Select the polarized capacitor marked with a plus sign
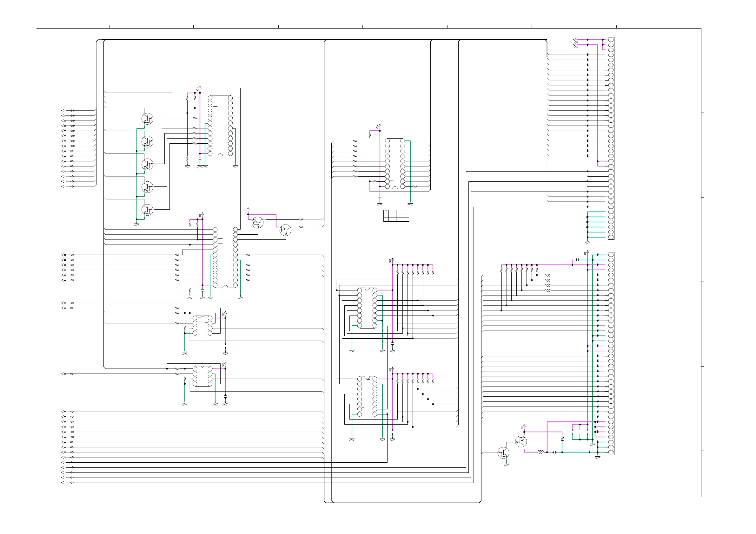The image size is (756, 534). pos(562,439)
